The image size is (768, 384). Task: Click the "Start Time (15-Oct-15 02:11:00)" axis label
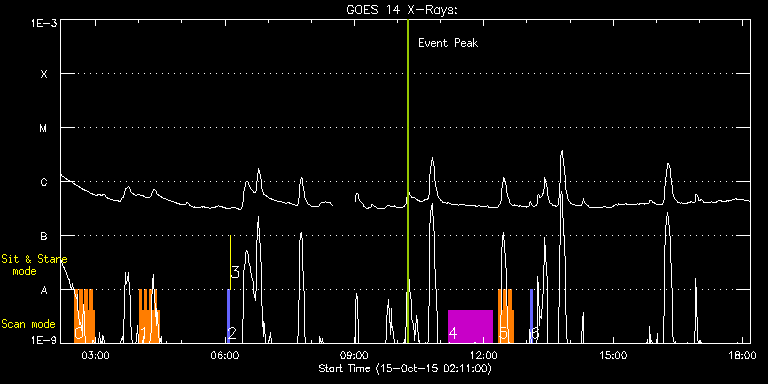pyautogui.click(x=405, y=368)
